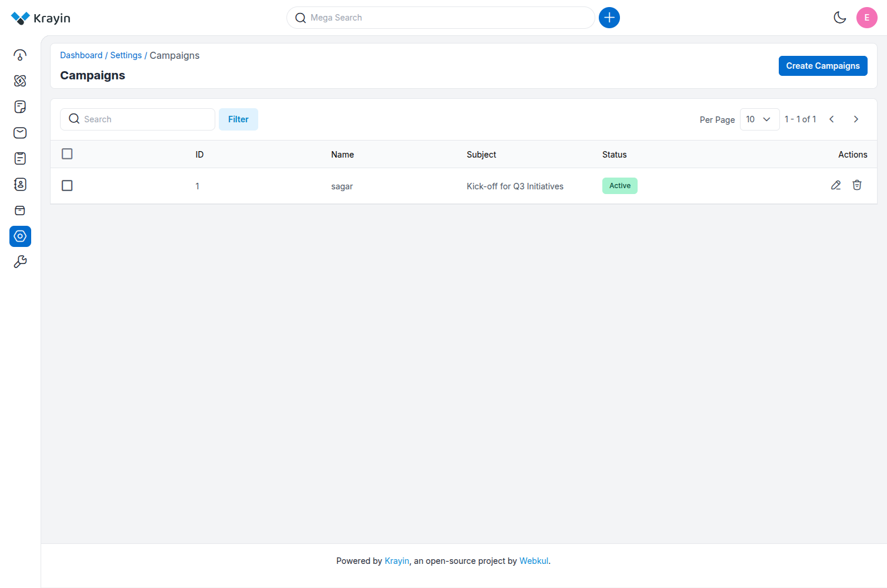Screen dimensions: 887x588
Task: Click the Krayin logo
Action: tap(41, 18)
